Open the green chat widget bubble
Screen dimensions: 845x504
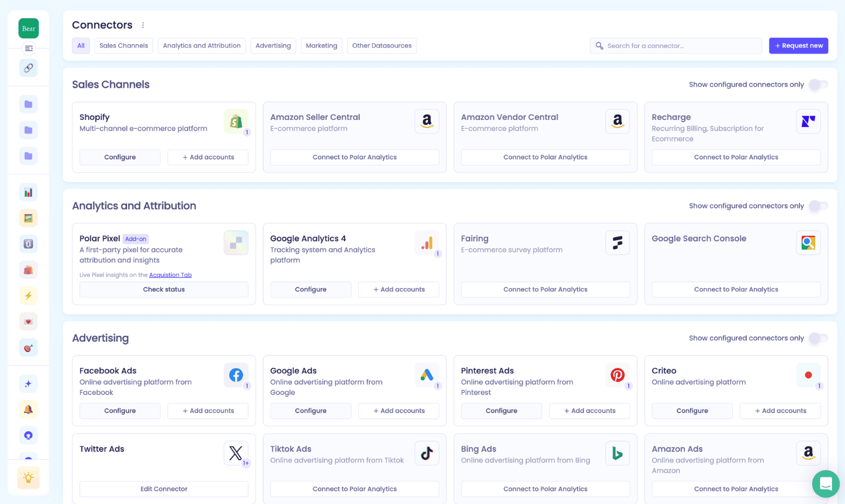tap(826, 483)
